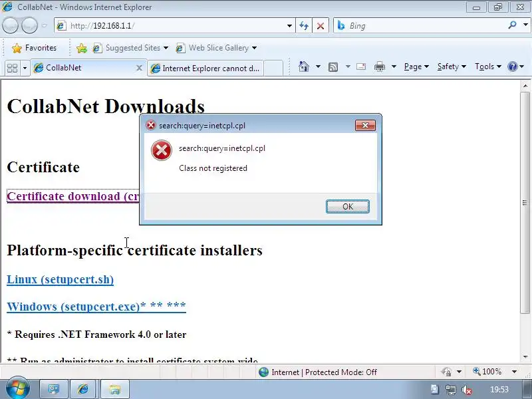Close the CollabNet tab
The image size is (532, 399).
[x=139, y=68]
